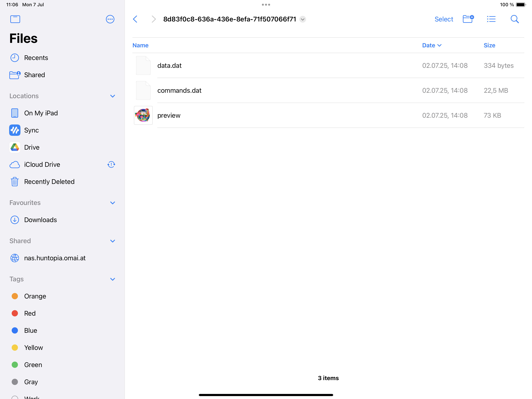The height and width of the screenshot is (399, 532).
Task: Collapse the Locations section
Action: pyautogui.click(x=112, y=96)
